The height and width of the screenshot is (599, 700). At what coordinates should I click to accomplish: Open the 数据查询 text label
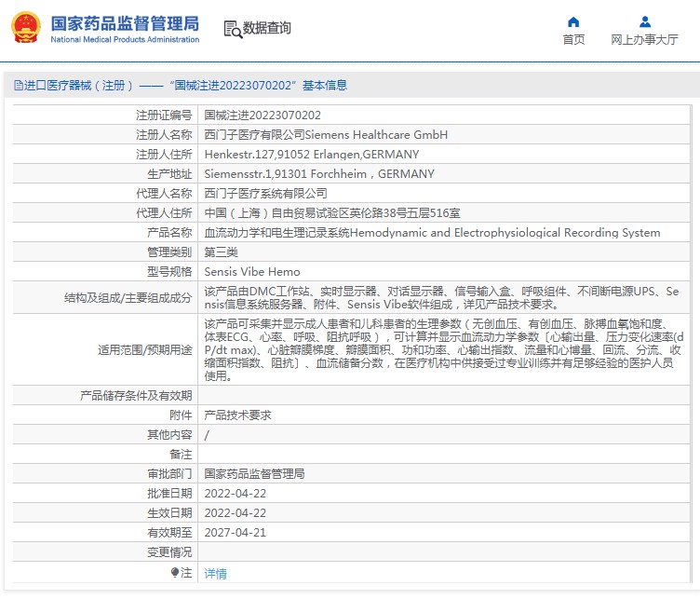(x=267, y=29)
